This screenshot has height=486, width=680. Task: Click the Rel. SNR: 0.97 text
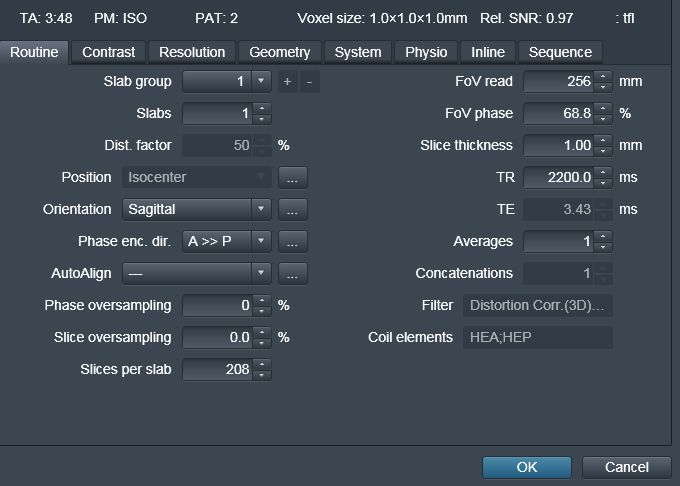point(526,19)
